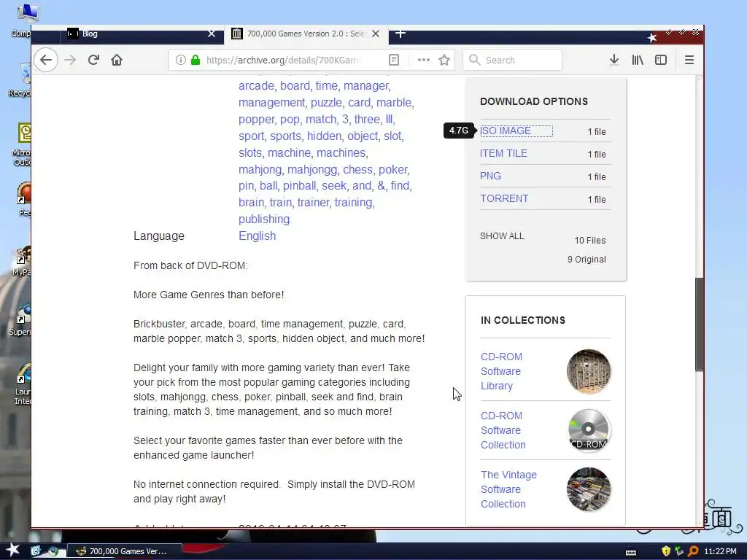Viewport: 747px width, 560px height.
Task: Click the magnifier tray icon
Action: click(x=693, y=551)
